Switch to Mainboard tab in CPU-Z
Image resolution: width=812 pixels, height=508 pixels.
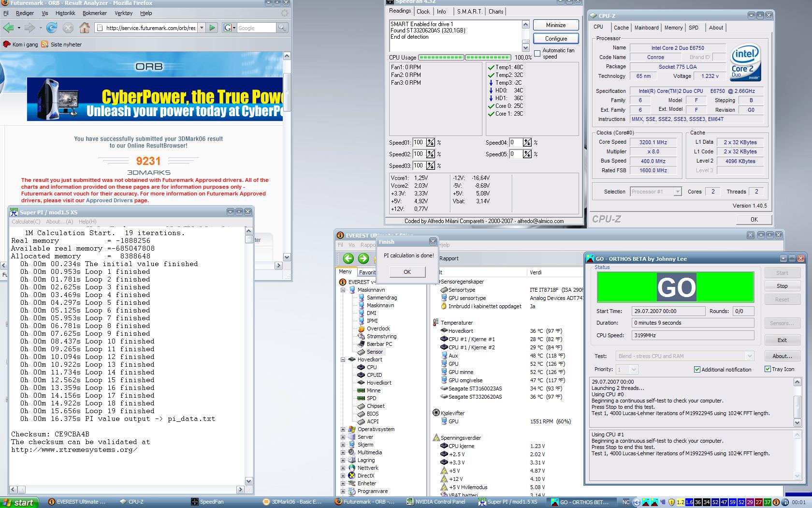tap(647, 28)
